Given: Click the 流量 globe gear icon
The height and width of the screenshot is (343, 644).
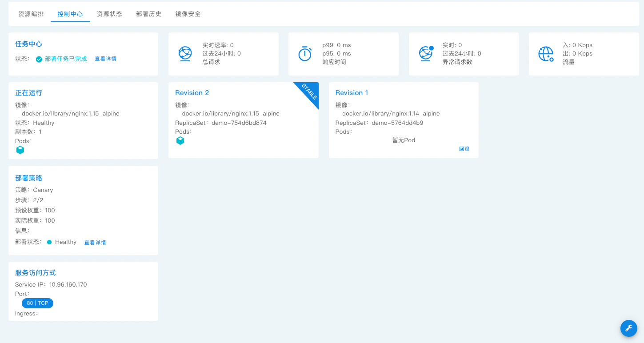Looking at the screenshot, I should click(x=546, y=54).
